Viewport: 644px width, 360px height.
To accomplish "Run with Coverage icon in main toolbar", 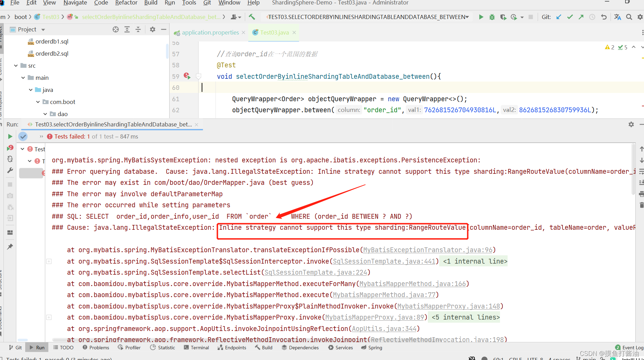I will click(503, 17).
